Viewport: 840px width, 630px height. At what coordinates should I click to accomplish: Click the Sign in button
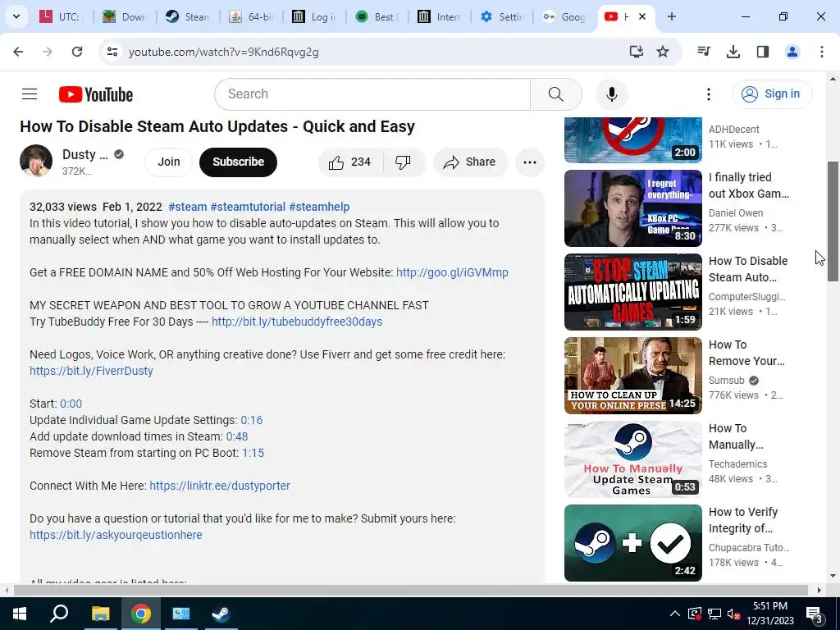772,94
